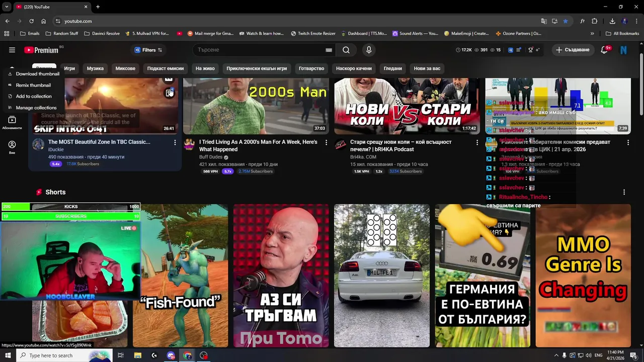Open Нови vs Стари коли thumbnail
This screenshot has height=362, width=644.
(x=407, y=106)
